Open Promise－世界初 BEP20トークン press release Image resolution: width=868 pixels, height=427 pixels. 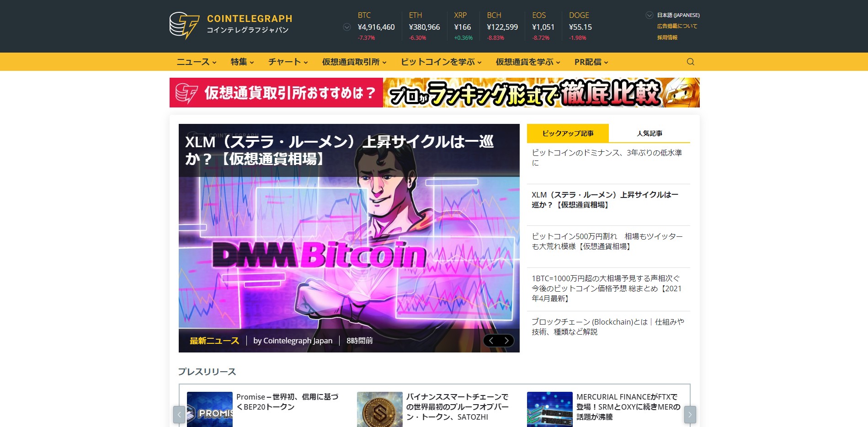click(x=288, y=402)
